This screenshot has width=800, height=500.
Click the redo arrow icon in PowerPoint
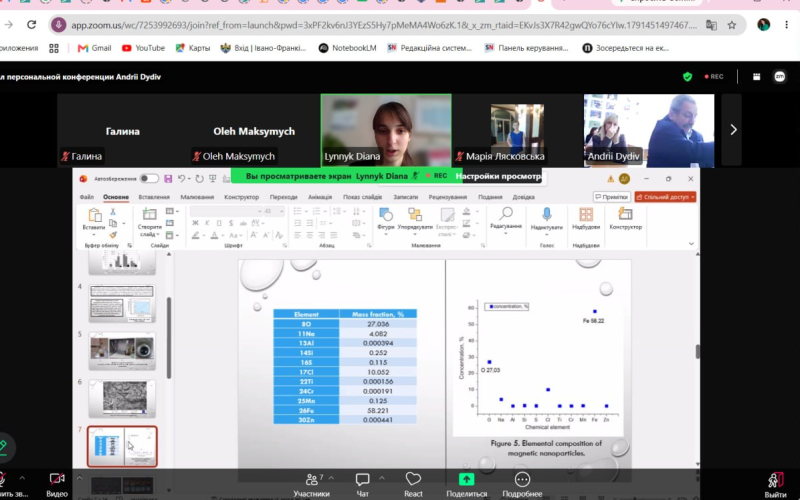pyautogui.click(x=199, y=179)
